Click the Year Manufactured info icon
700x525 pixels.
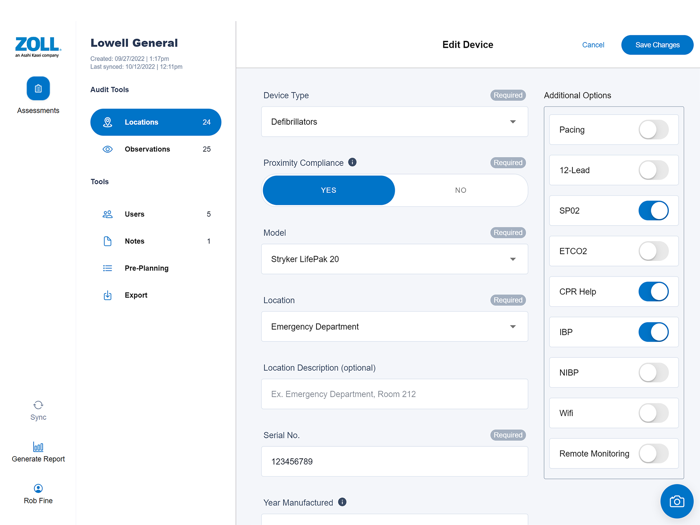pyautogui.click(x=342, y=502)
